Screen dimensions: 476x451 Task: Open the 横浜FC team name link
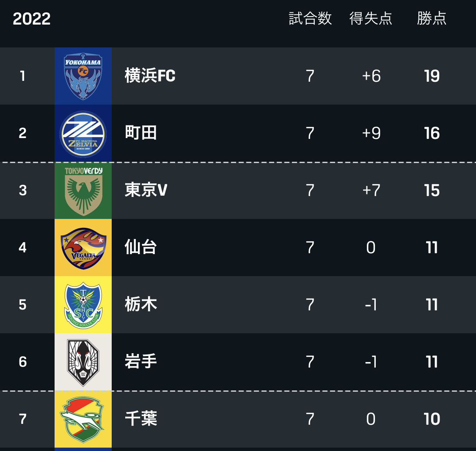click(x=150, y=76)
